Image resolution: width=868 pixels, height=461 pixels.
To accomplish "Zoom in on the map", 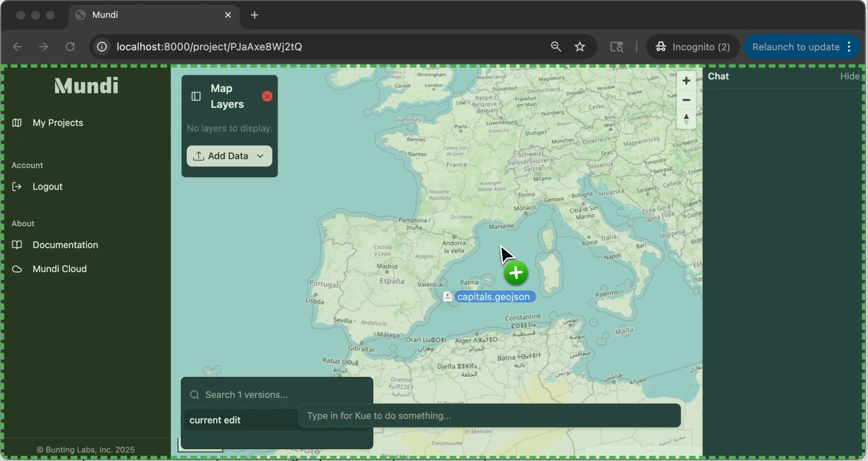I will pyautogui.click(x=686, y=81).
